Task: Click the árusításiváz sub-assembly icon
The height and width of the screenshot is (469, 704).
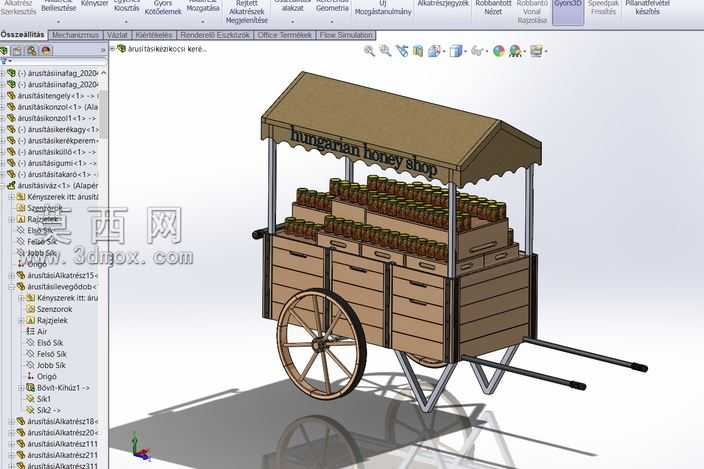Action: [x=11, y=185]
